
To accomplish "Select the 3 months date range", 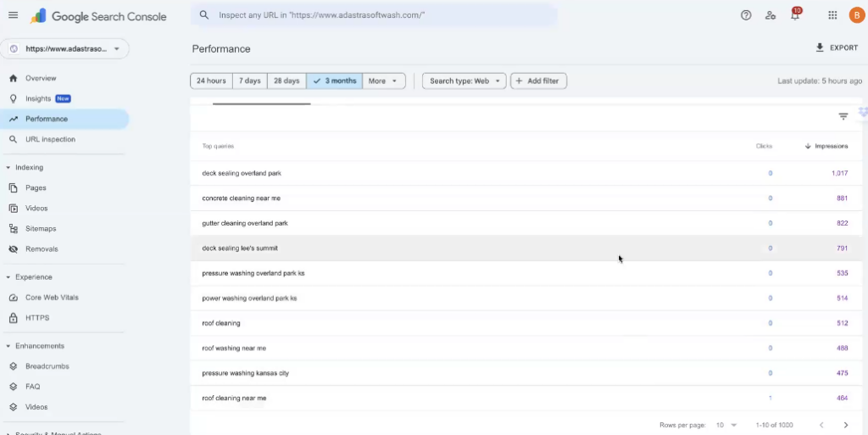I will (334, 81).
